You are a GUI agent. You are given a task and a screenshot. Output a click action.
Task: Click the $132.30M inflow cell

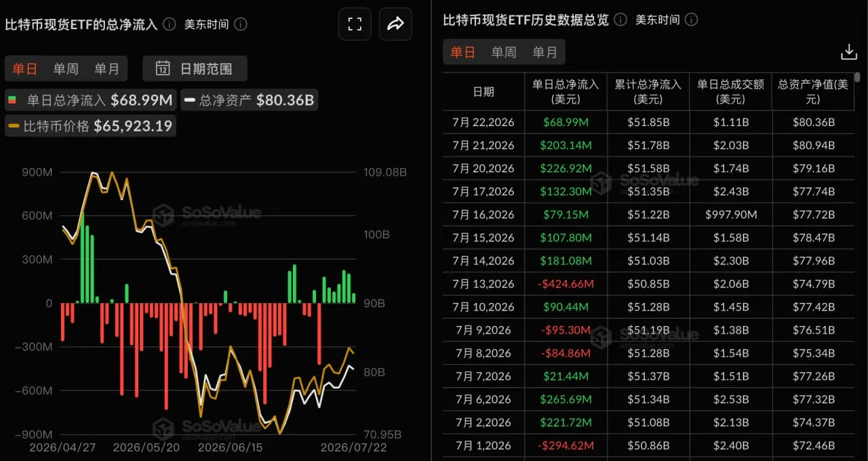(x=566, y=191)
